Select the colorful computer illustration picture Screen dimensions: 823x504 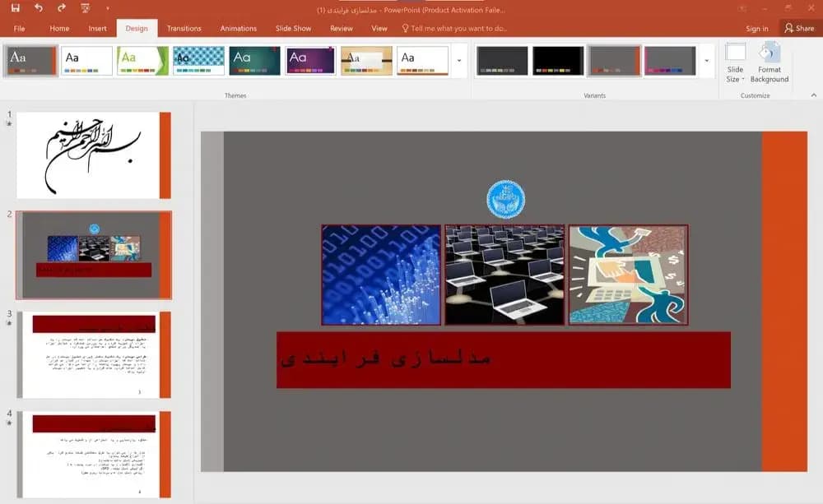(x=628, y=275)
